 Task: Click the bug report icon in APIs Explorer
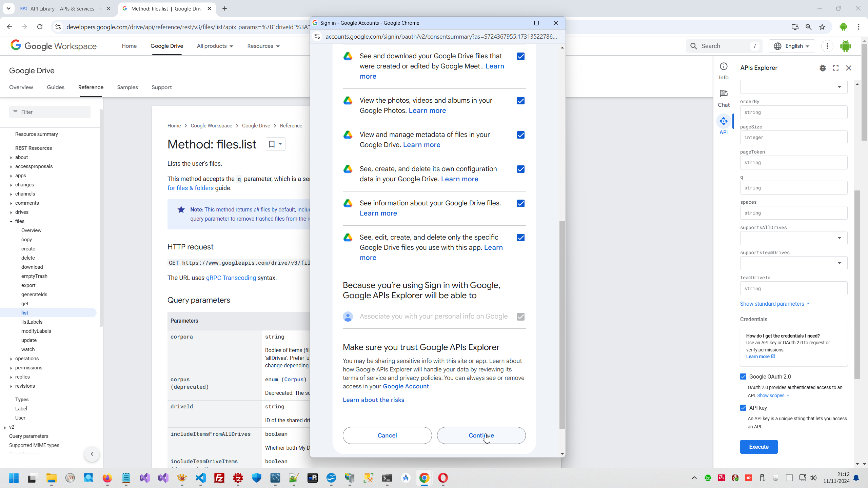pyautogui.click(x=823, y=68)
